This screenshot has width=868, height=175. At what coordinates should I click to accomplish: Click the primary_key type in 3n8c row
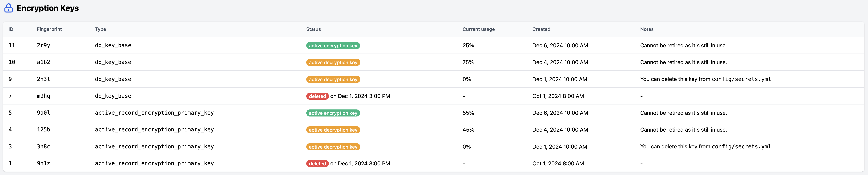click(x=154, y=147)
